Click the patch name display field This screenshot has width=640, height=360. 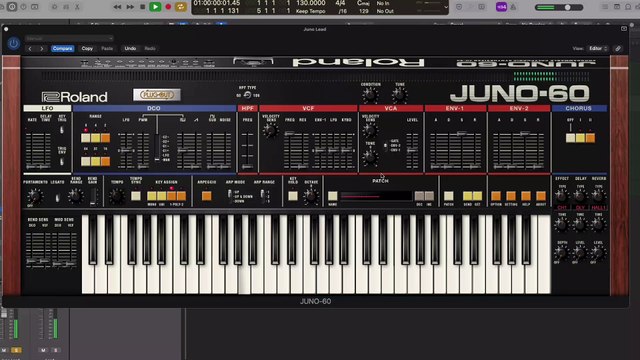376,196
